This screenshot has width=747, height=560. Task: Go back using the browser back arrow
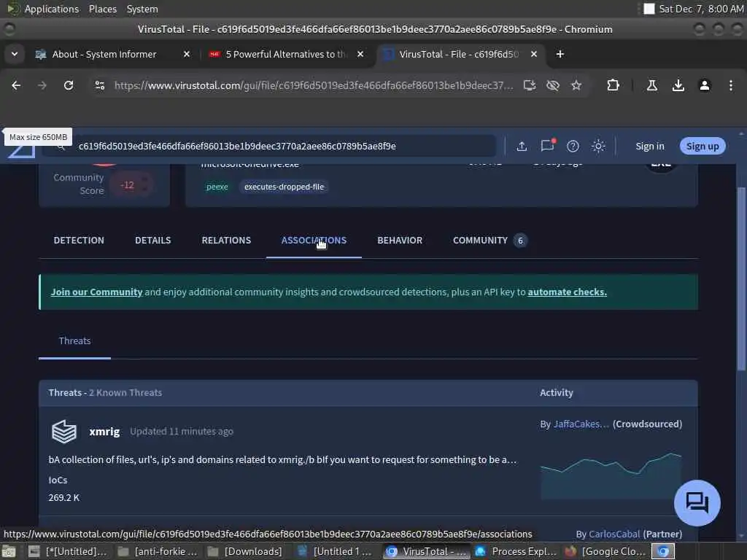click(x=16, y=85)
